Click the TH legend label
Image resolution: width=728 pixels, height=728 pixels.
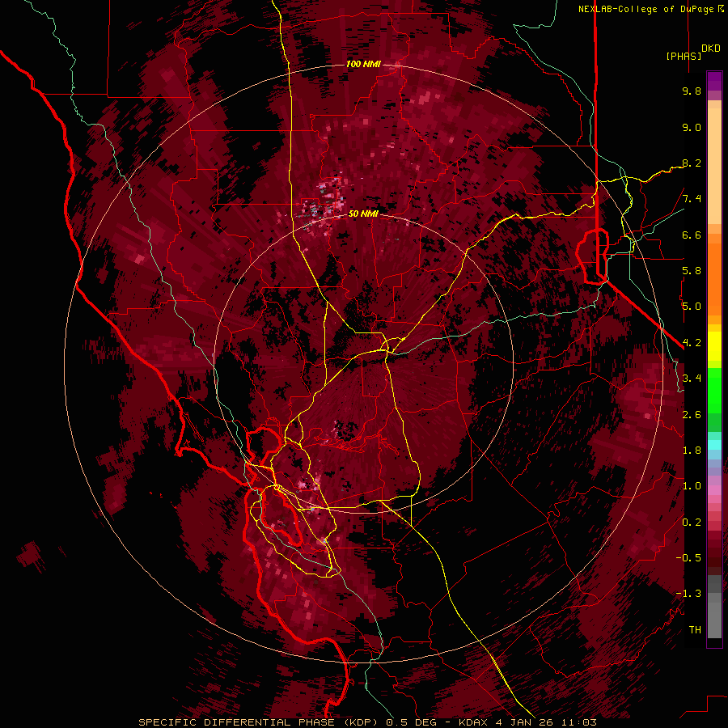point(695,630)
